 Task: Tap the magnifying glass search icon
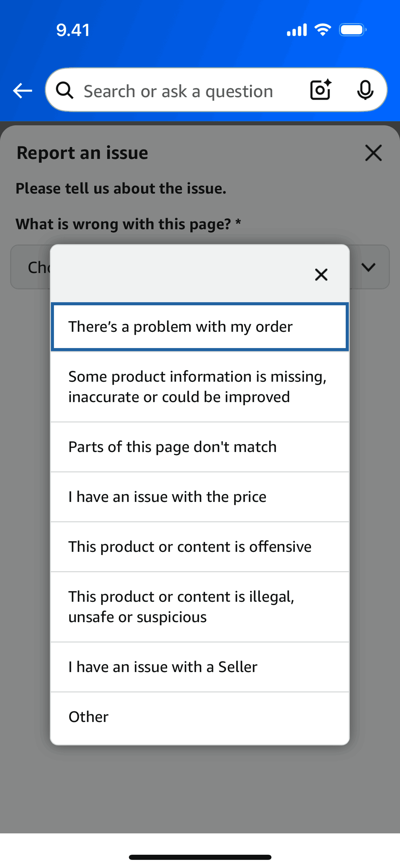point(64,91)
